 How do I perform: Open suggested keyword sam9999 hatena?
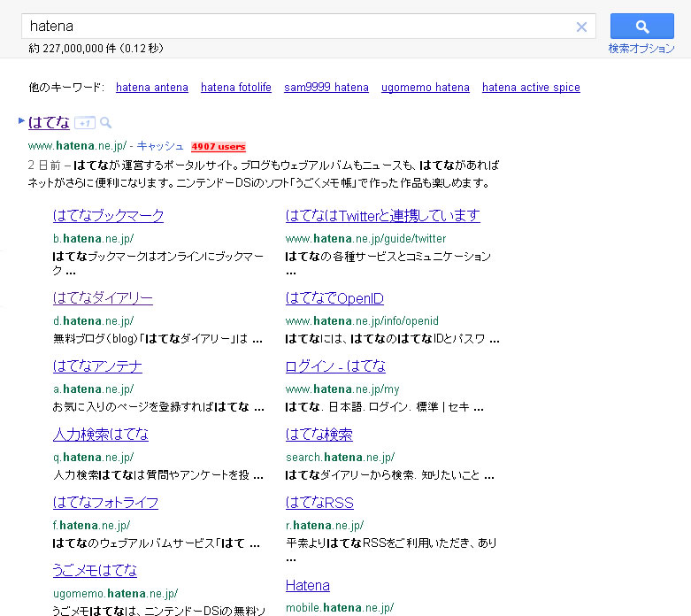(x=326, y=88)
